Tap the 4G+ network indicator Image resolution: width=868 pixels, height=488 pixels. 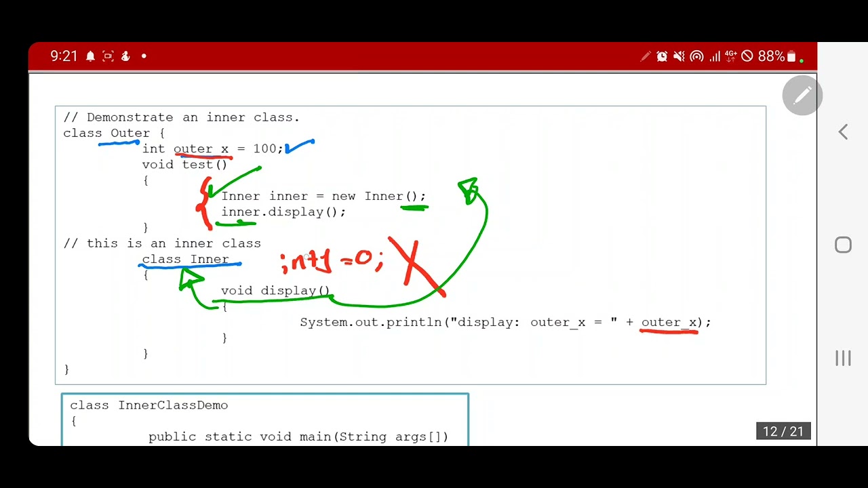[x=730, y=56]
